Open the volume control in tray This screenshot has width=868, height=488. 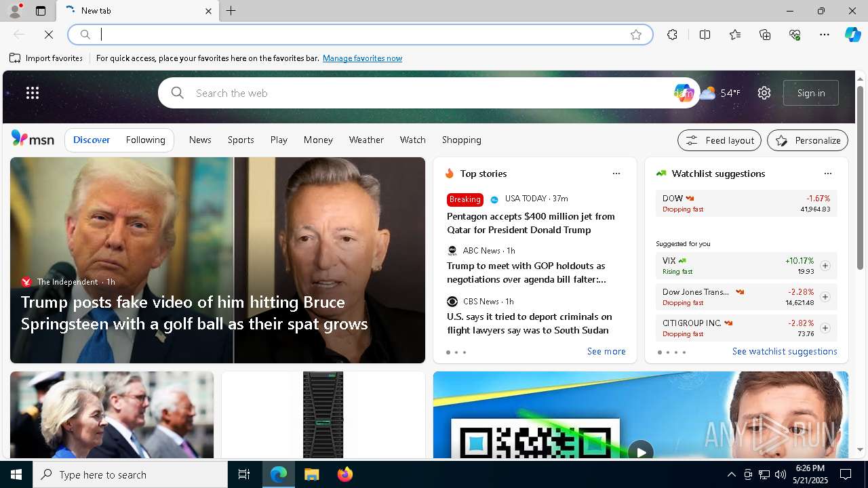(781, 474)
